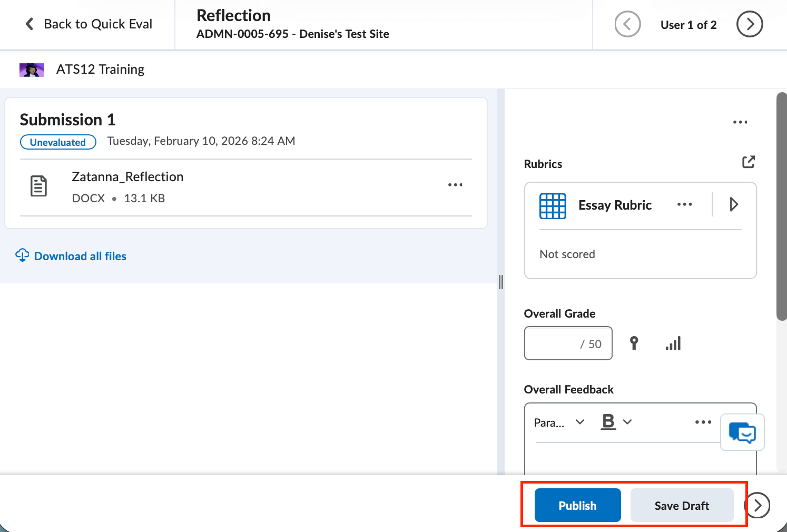The width and height of the screenshot is (787, 532).
Task: Open the class statistics icon
Action: [x=673, y=343]
